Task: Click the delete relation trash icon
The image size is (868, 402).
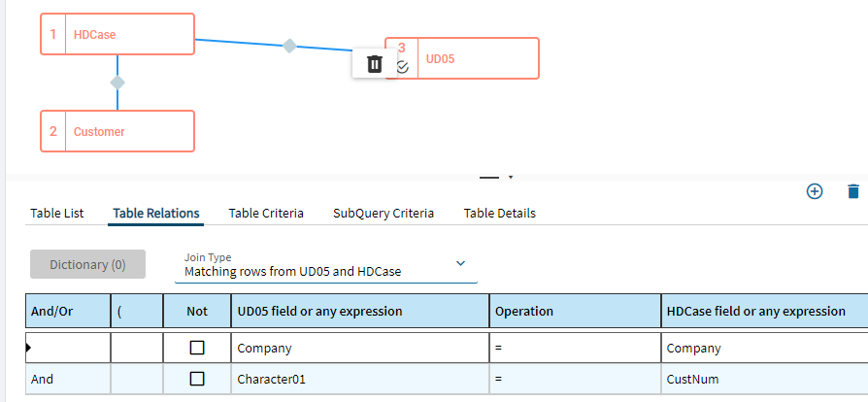Action: pyautogui.click(x=853, y=191)
